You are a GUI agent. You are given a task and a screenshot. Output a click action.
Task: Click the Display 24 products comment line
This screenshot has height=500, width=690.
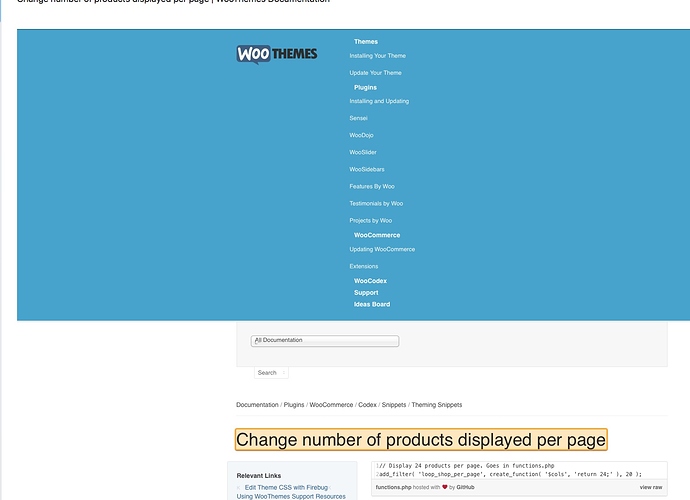(x=466, y=466)
